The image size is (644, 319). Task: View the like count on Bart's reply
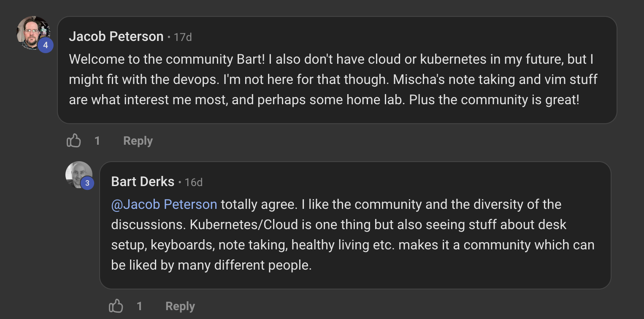[139, 306]
